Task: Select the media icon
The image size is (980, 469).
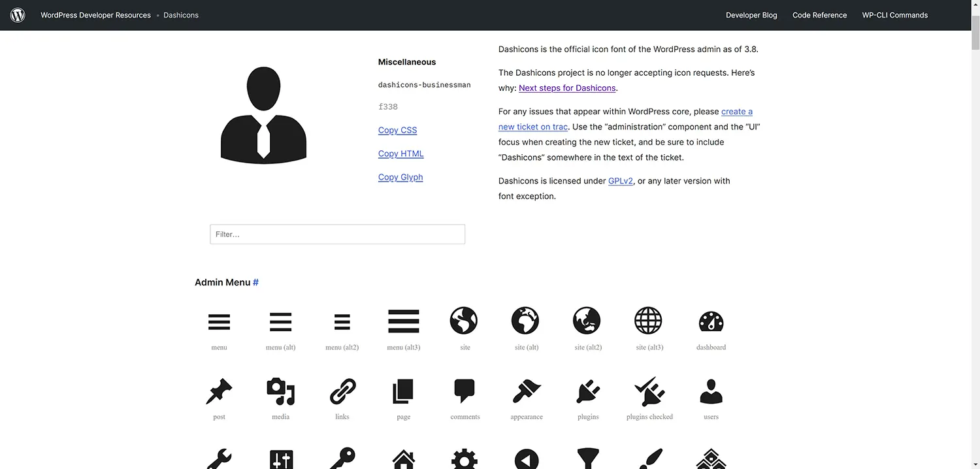Action: 280,390
